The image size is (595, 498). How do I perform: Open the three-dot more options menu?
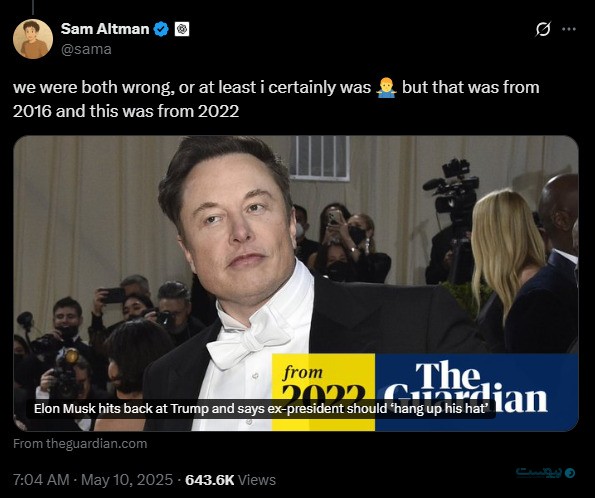click(568, 29)
